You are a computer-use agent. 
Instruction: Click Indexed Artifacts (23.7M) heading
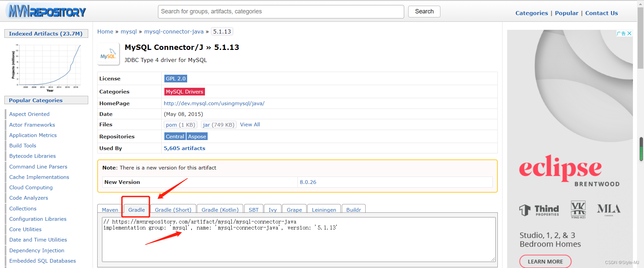point(46,33)
